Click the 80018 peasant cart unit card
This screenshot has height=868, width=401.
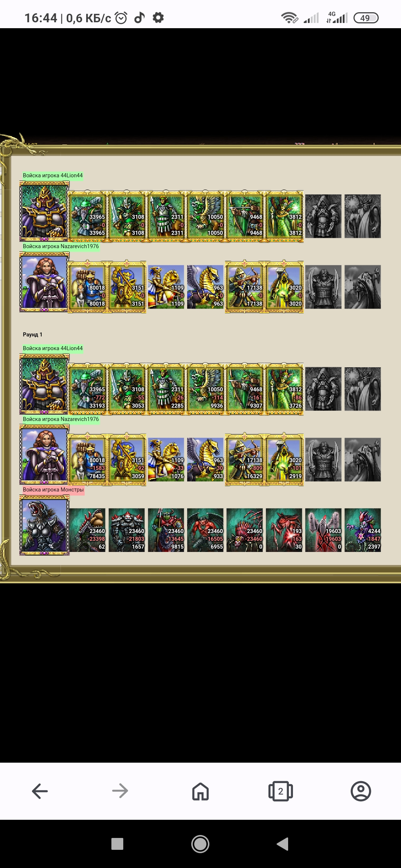88,287
